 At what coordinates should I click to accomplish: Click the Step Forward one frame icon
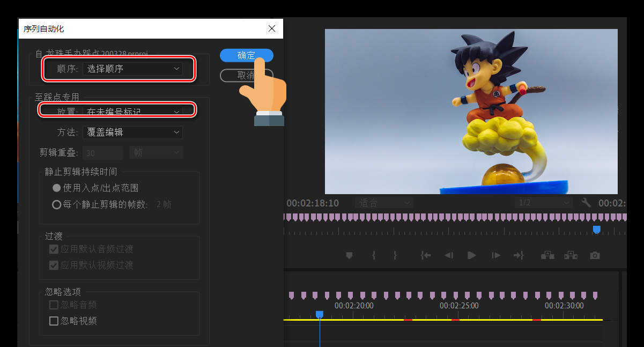(x=496, y=255)
